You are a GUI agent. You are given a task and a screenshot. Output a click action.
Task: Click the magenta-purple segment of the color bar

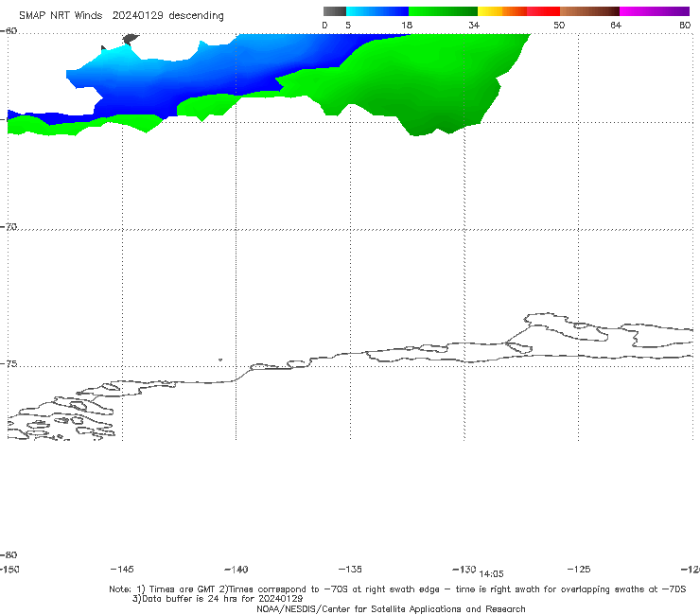(x=655, y=11)
